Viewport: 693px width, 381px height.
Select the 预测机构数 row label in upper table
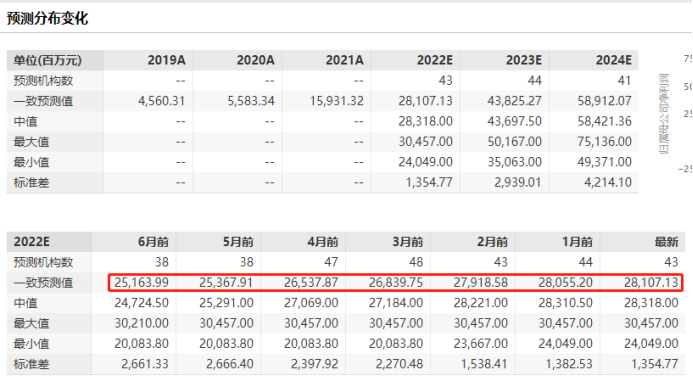point(43,80)
